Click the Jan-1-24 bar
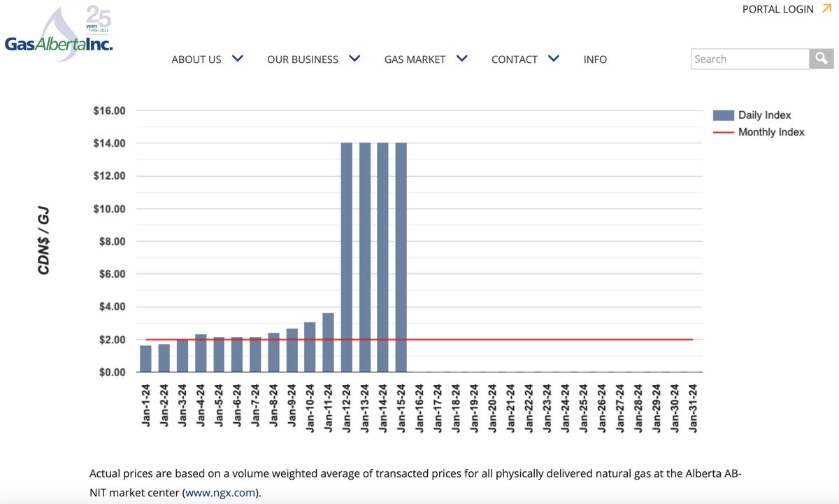The width and height of the screenshot is (839, 504). (x=145, y=359)
